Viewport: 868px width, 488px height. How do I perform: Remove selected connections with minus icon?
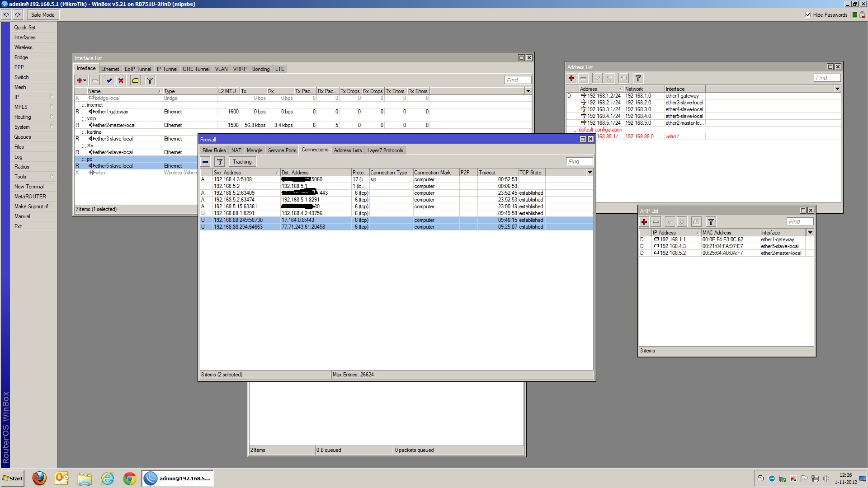[x=205, y=162]
